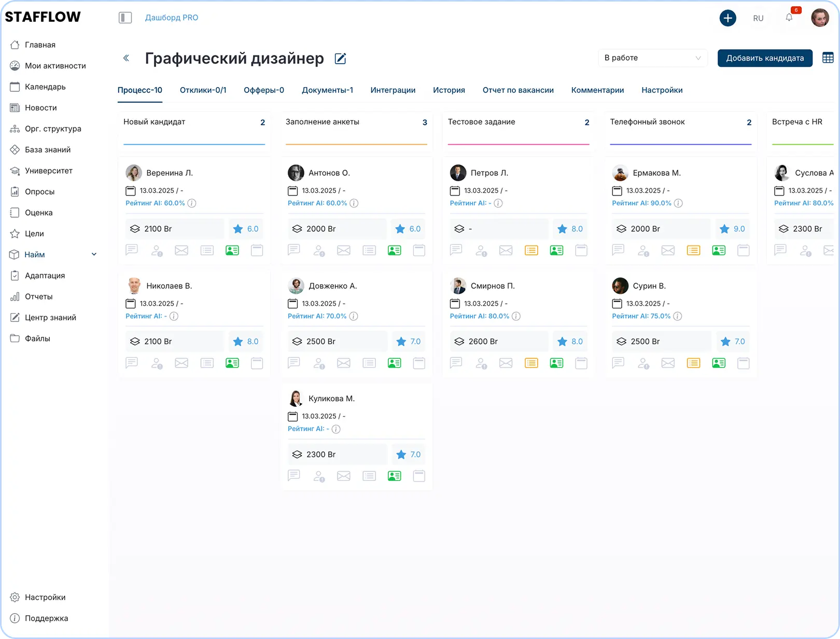
Task: Open the user profile avatar
Action: pyautogui.click(x=819, y=18)
